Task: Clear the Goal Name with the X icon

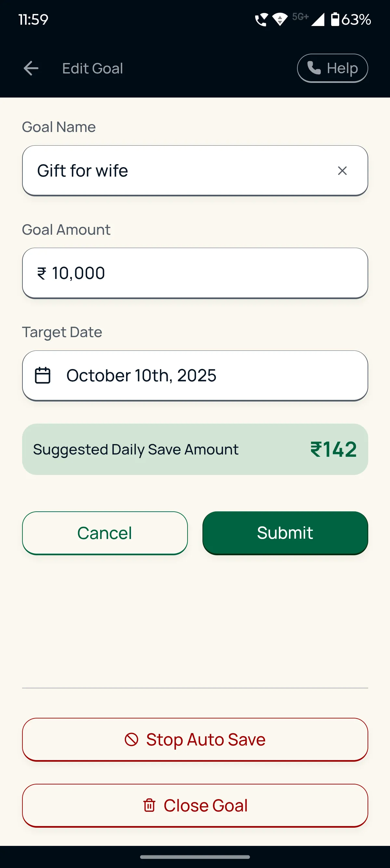Action: [342, 171]
